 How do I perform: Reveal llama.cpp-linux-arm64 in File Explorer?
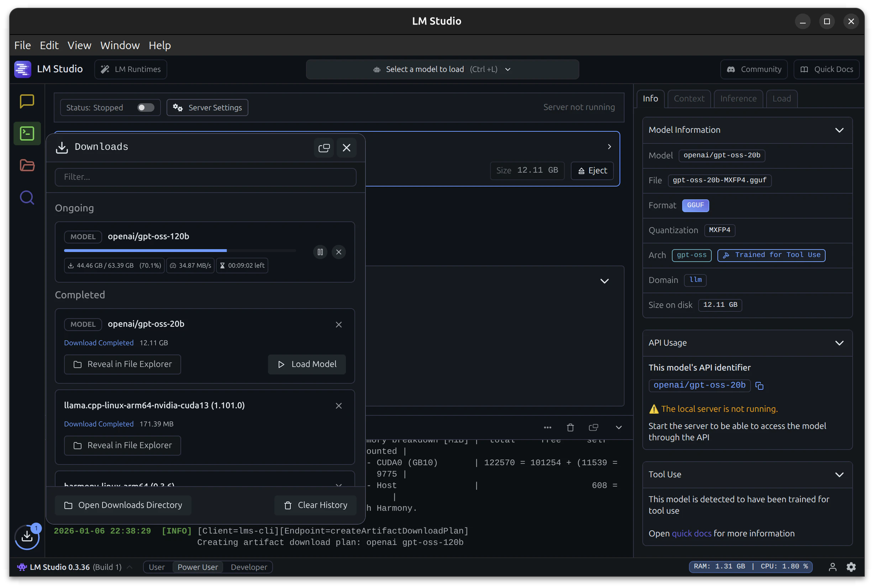(122, 446)
